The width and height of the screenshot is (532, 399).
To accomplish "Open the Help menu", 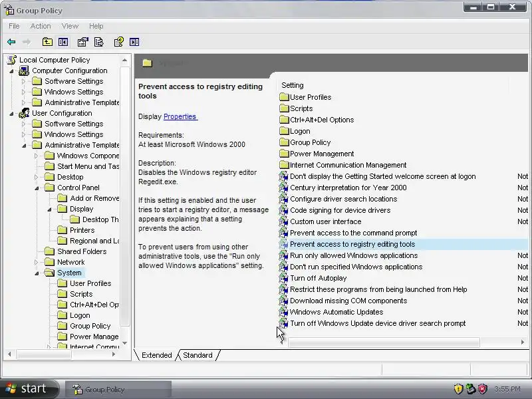I will coord(96,26).
